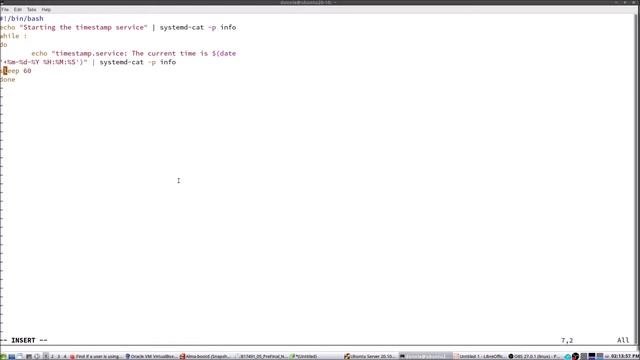Open the Help menu
640x360 pixels.
point(46,9)
